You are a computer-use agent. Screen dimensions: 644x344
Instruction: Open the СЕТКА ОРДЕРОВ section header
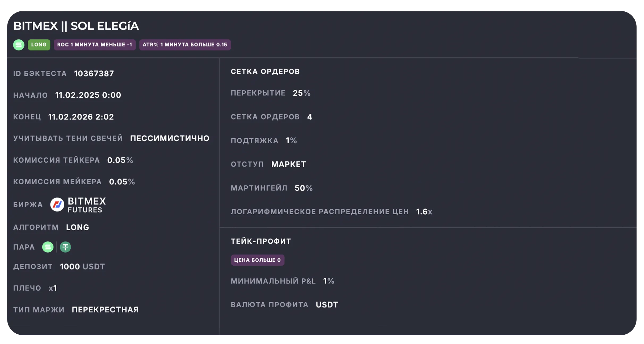[x=265, y=71]
